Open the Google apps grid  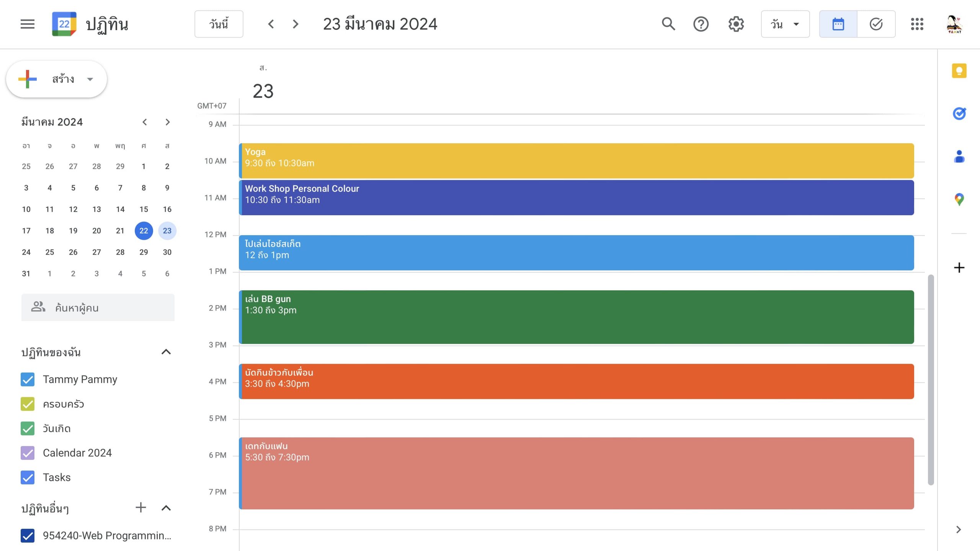point(917,24)
